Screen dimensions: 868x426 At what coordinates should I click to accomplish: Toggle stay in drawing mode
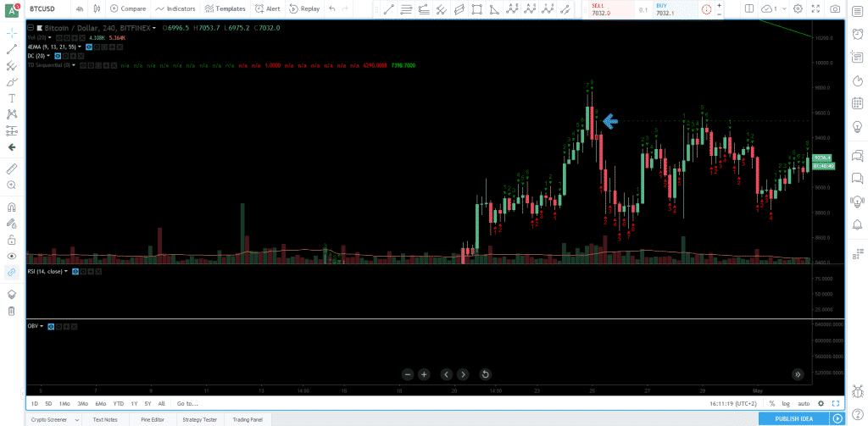[x=12, y=224]
